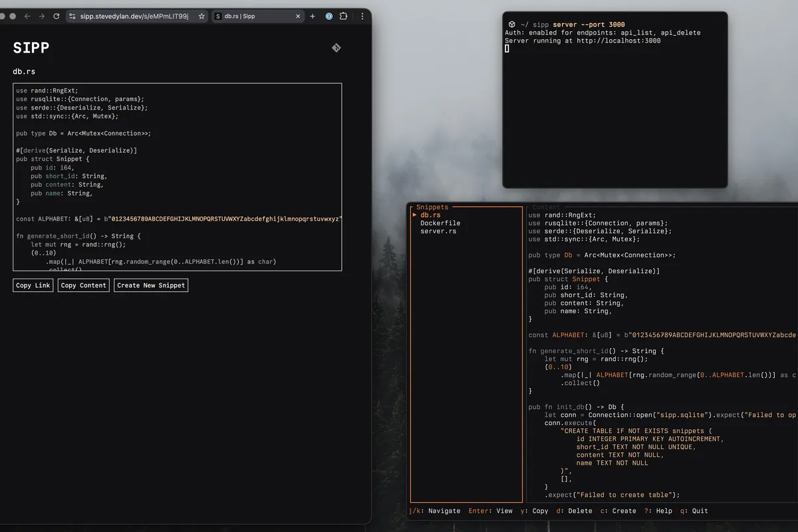Click the Copy Link button
This screenshot has height=532, width=798.
[33, 285]
